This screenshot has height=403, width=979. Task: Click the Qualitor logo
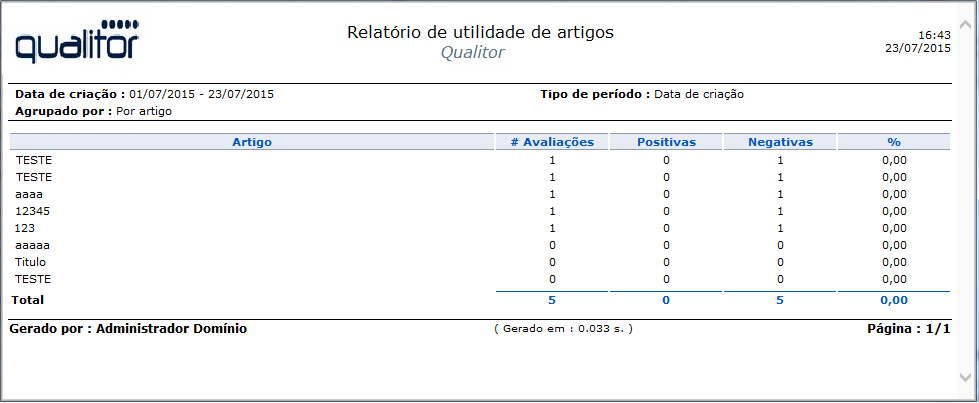(x=77, y=41)
